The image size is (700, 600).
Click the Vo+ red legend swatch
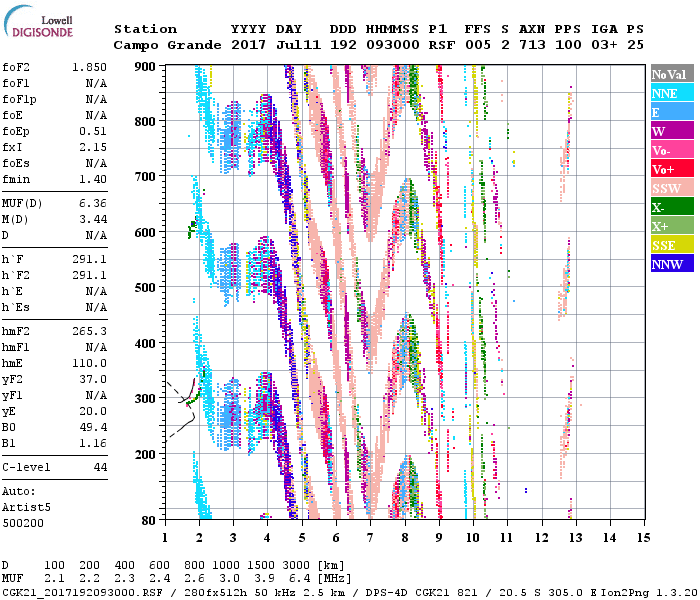tap(671, 169)
